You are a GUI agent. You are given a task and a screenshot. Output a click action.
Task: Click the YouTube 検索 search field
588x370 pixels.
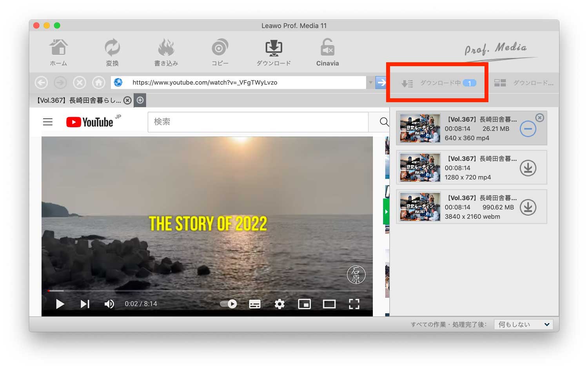pos(258,122)
